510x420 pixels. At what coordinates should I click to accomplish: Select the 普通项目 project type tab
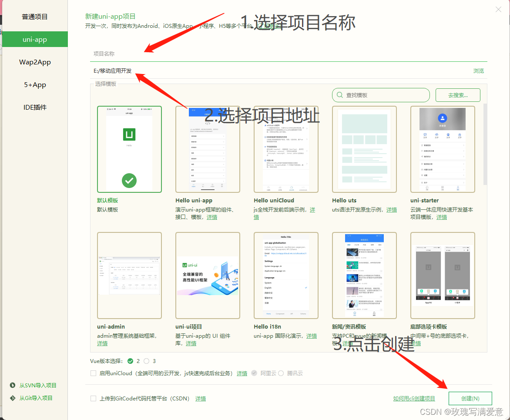(x=35, y=17)
